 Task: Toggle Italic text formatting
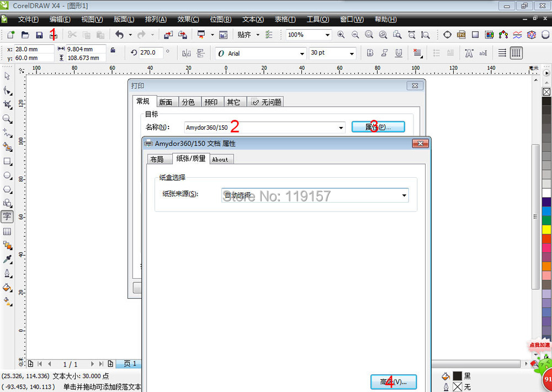point(384,53)
